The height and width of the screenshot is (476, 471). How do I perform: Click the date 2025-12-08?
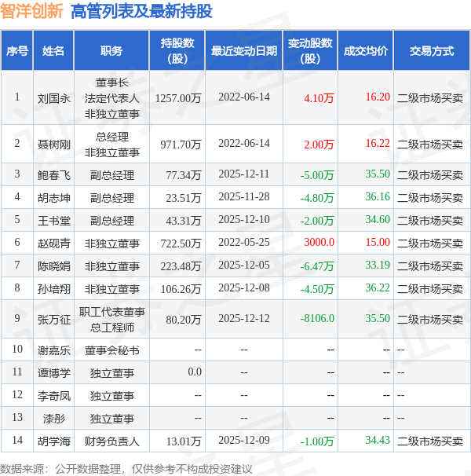244,287
